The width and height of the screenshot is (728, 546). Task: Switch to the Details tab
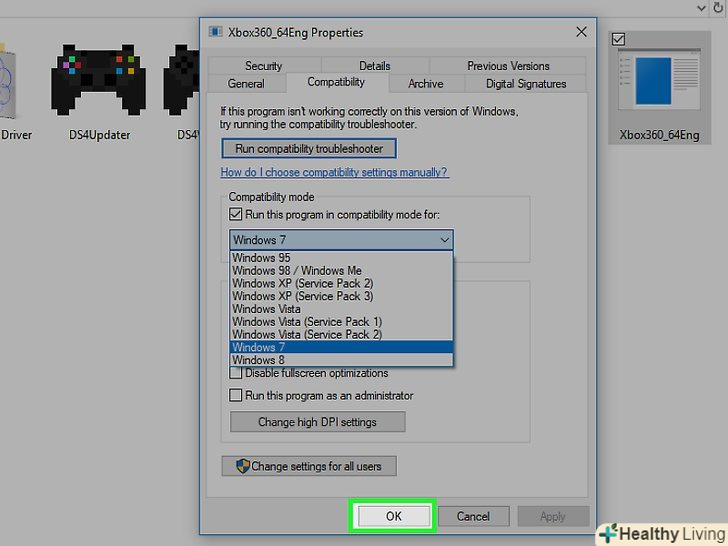tap(375, 65)
